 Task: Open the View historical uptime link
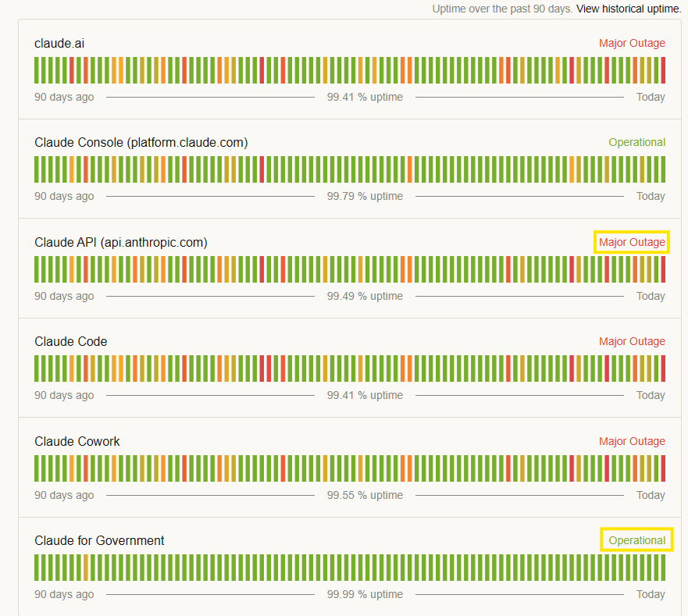point(629,9)
